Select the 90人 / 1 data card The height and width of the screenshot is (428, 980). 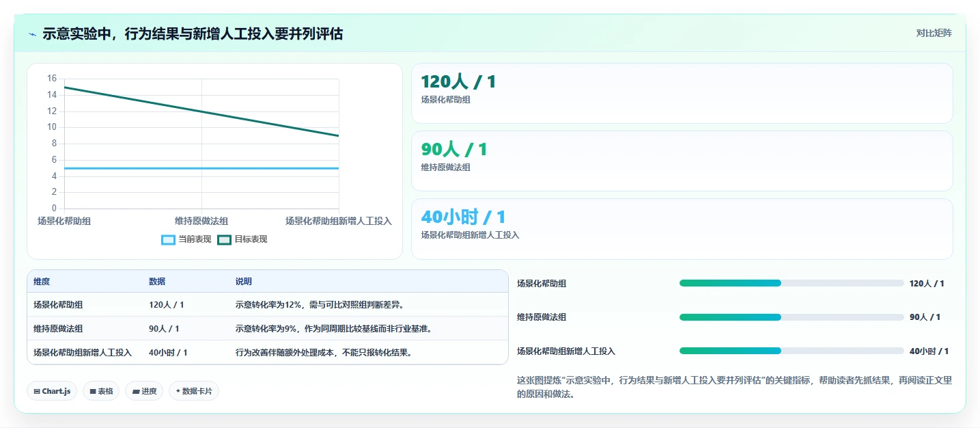click(x=682, y=161)
